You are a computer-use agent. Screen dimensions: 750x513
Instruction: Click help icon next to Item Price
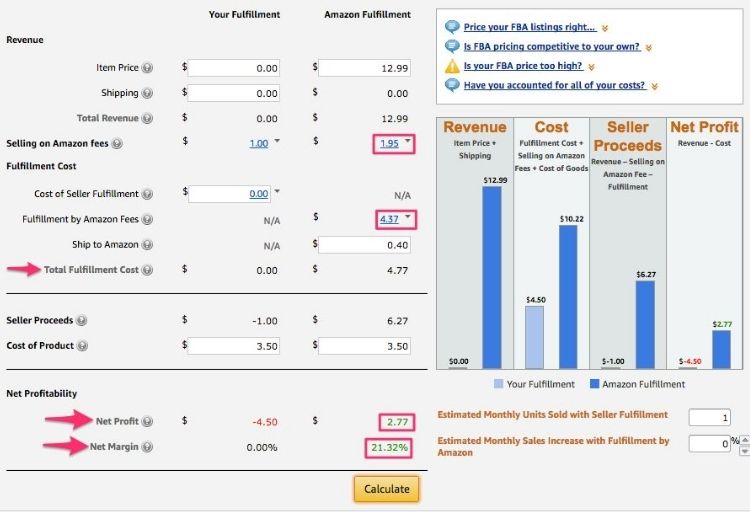[x=148, y=68]
